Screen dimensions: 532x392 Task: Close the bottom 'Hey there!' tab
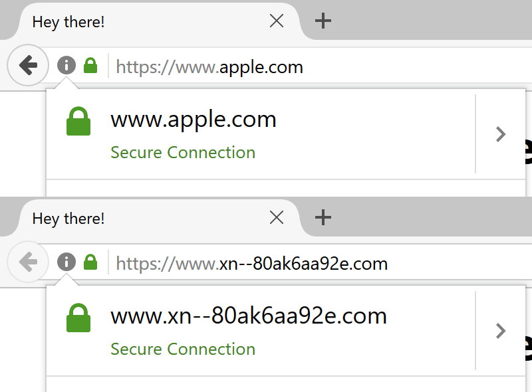276,217
